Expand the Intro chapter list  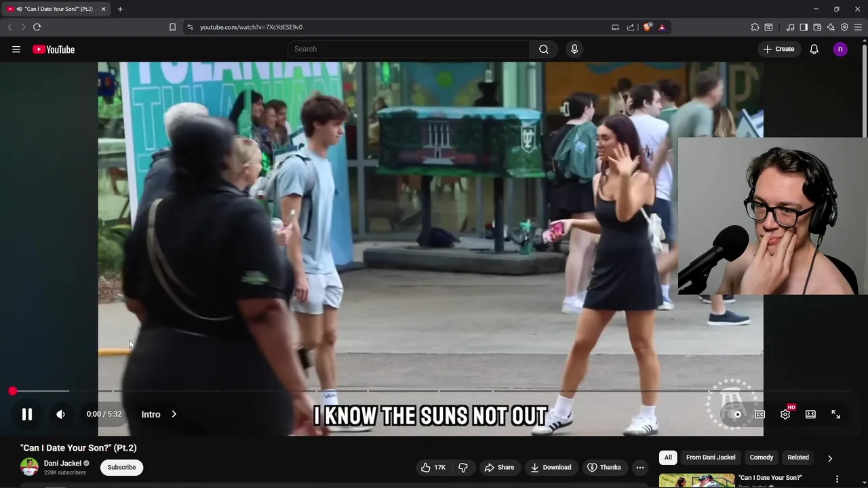[159, 414]
